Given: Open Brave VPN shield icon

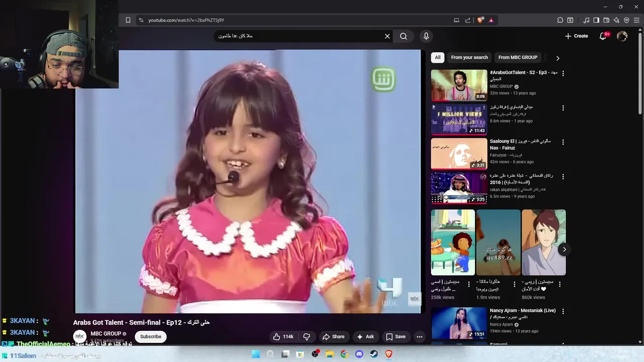Looking at the screenshot, I should tap(626, 20).
